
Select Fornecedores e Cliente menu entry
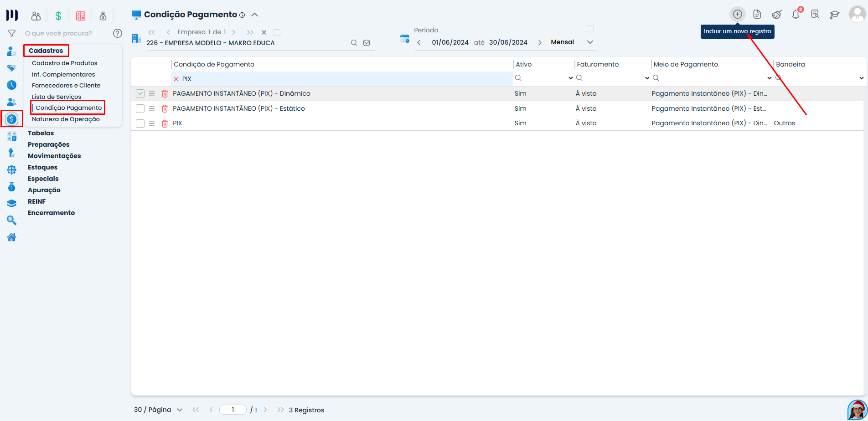(66, 86)
